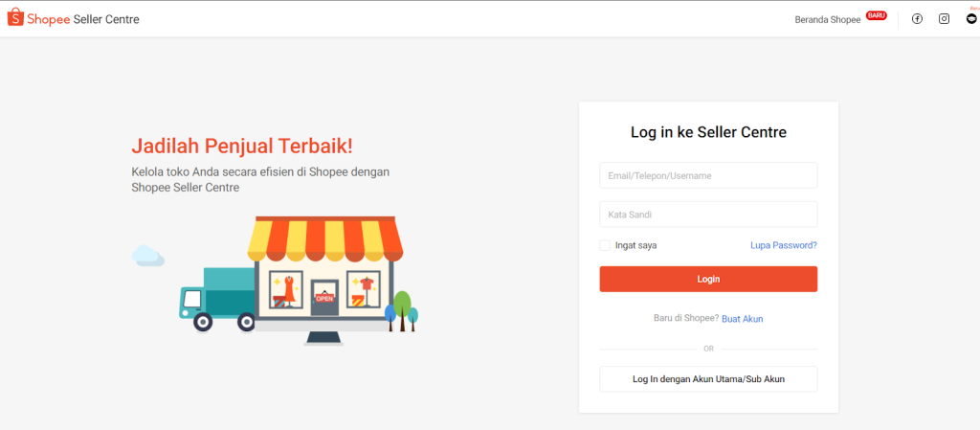The width and height of the screenshot is (980, 430).
Task: Tick the Ingat saya checkbox
Action: pos(605,245)
